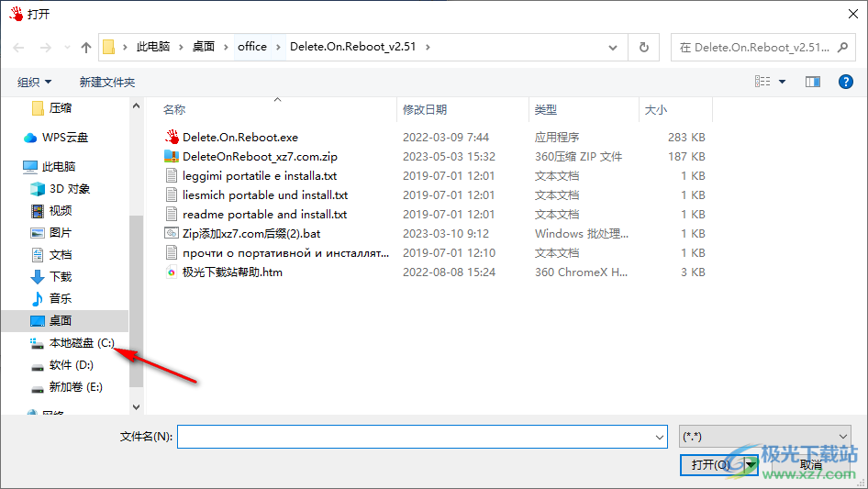Select Delete.On.Reboot_v2.51 breadcrumb segment
Image resolution: width=868 pixels, height=489 pixels.
click(352, 47)
